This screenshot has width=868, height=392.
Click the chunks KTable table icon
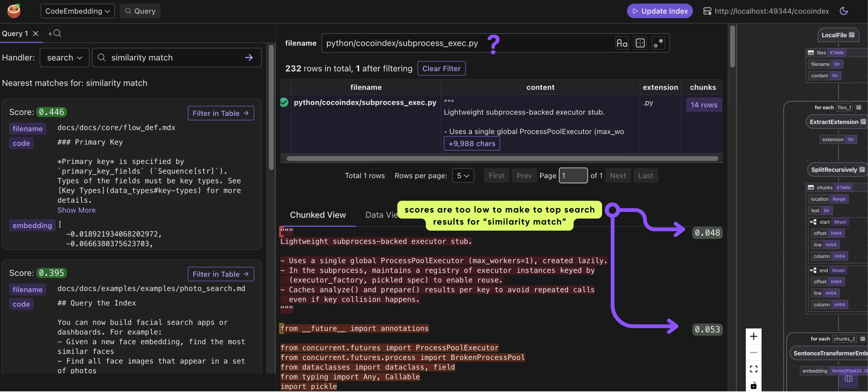[x=811, y=187]
